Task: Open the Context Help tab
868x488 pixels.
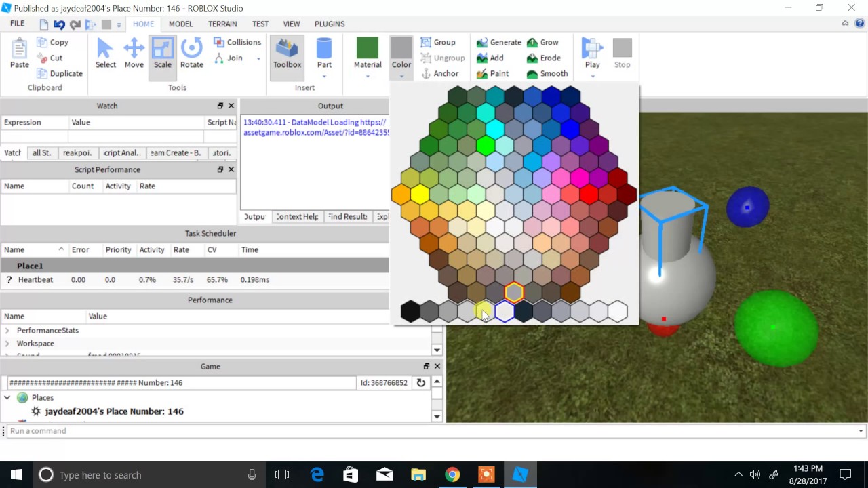Action: [296, 217]
